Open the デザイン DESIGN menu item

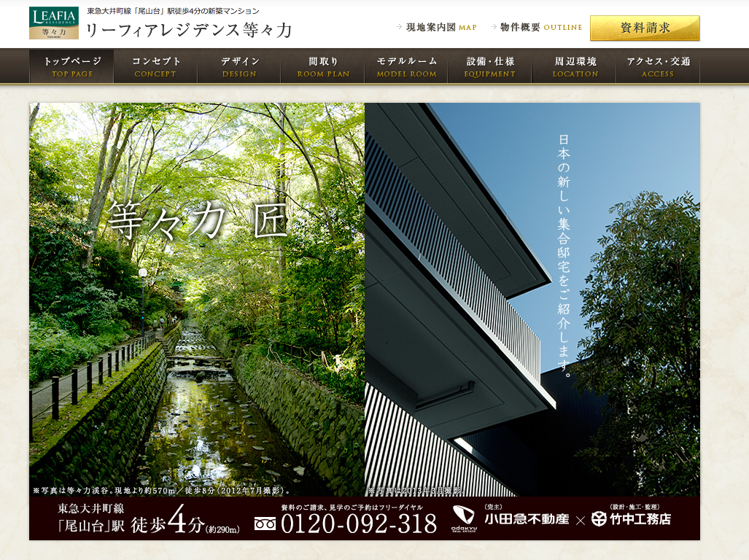coord(239,66)
